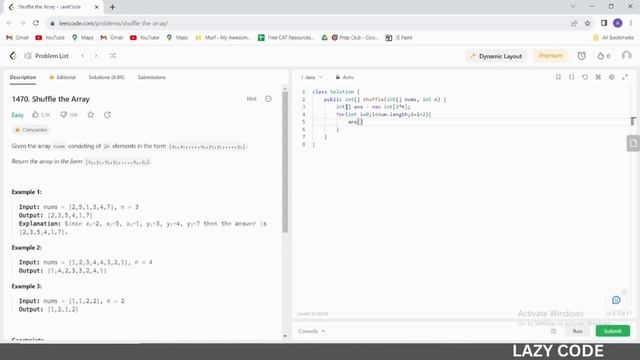Open All Bookmarks folder
640x360 pixels.
coord(613,38)
